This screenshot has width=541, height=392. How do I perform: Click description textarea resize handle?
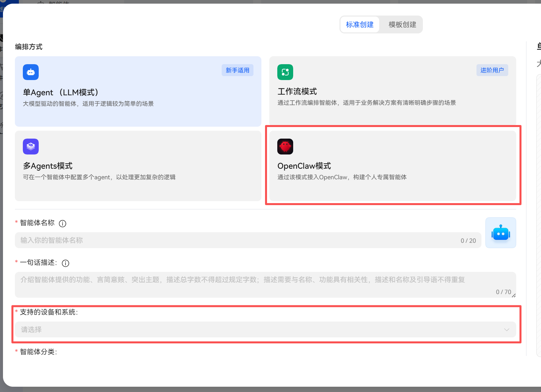(x=514, y=295)
